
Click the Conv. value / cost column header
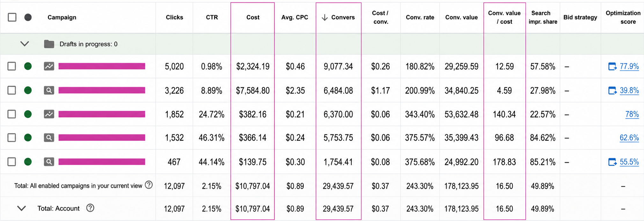(x=504, y=17)
